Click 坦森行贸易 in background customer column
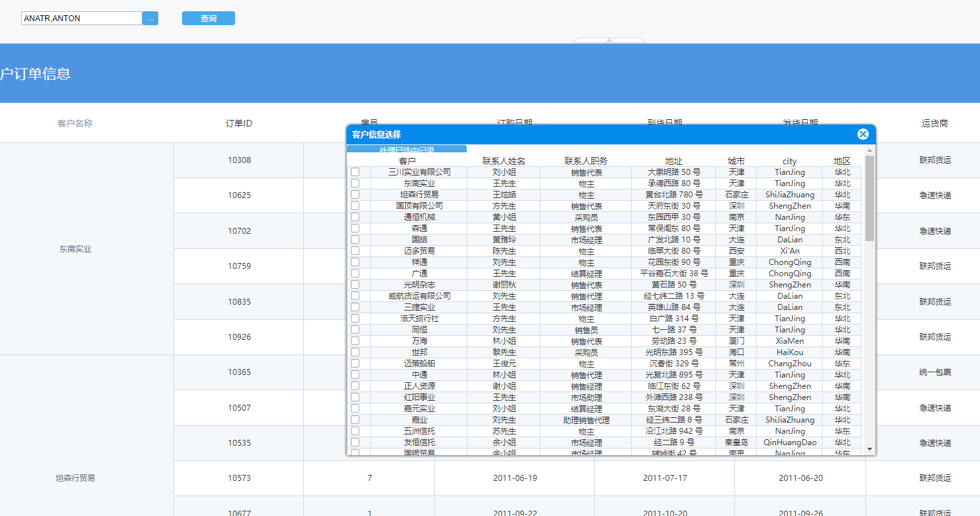 pos(75,478)
